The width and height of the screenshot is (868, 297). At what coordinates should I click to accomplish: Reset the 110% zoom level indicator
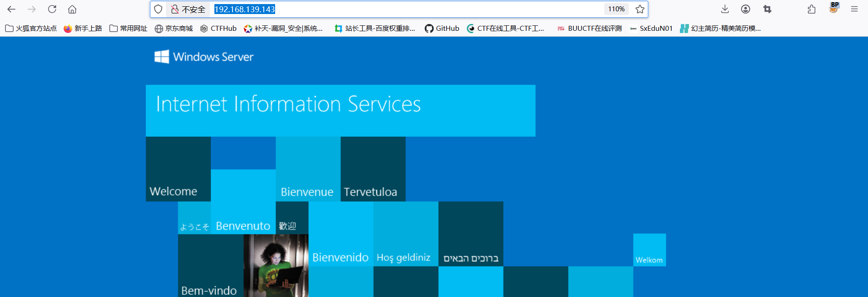point(616,9)
